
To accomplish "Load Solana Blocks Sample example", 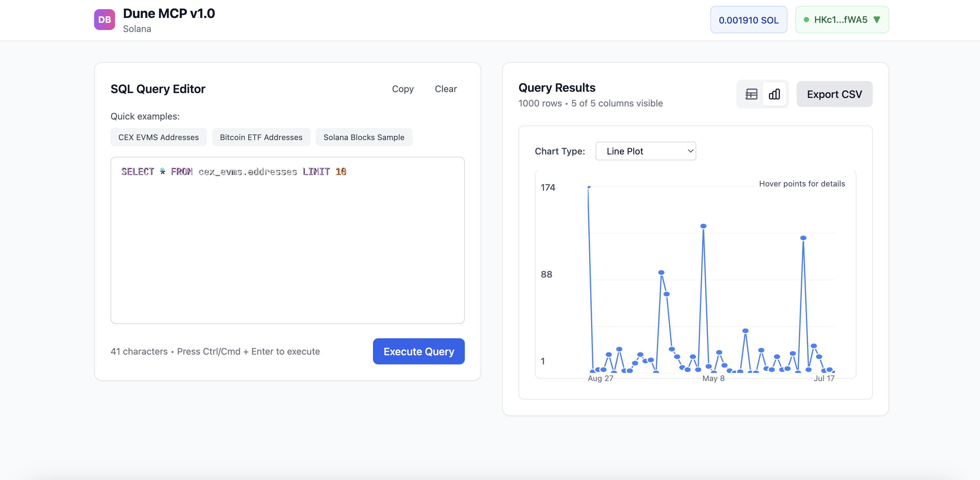I will coord(364,137).
